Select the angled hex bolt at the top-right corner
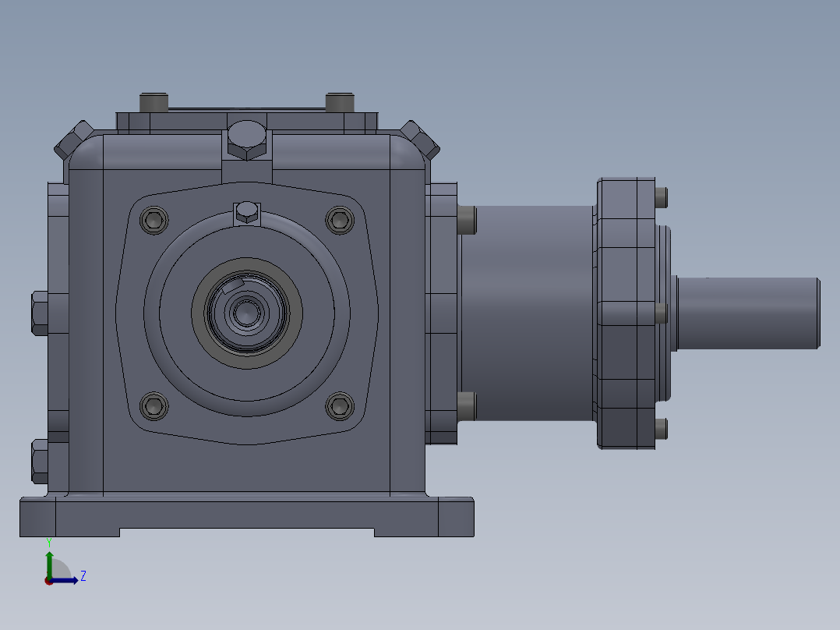This screenshot has width=840, height=630. pyautogui.click(x=421, y=139)
